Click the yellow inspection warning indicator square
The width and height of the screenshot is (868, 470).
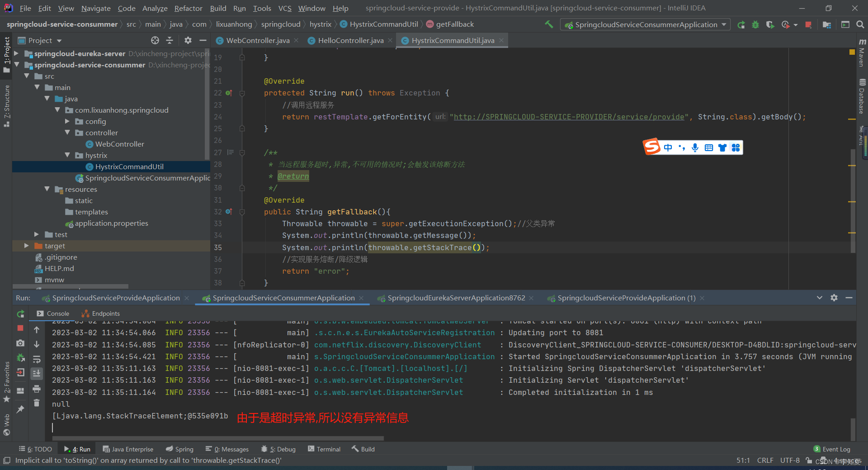point(852,52)
